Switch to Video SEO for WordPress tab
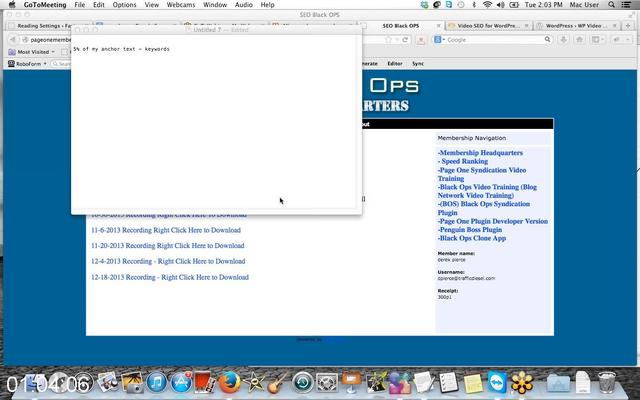The image size is (640, 400). tap(488, 25)
